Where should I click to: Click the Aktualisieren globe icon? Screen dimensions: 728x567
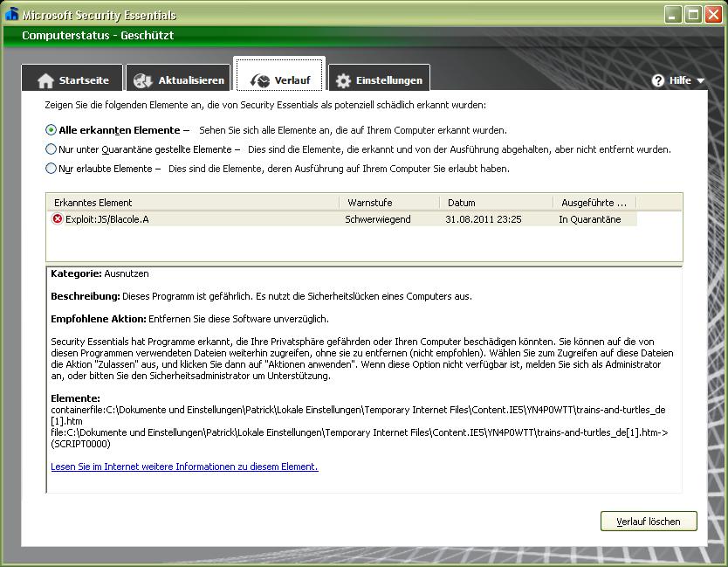coord(142,80)
